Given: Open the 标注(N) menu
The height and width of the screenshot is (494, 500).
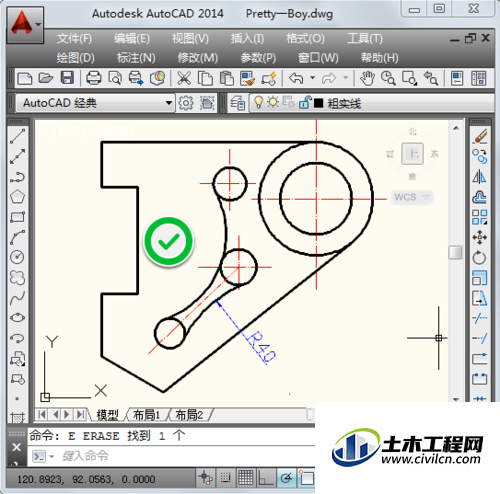Looking at the screenshot, I should (x=136, y=58).
